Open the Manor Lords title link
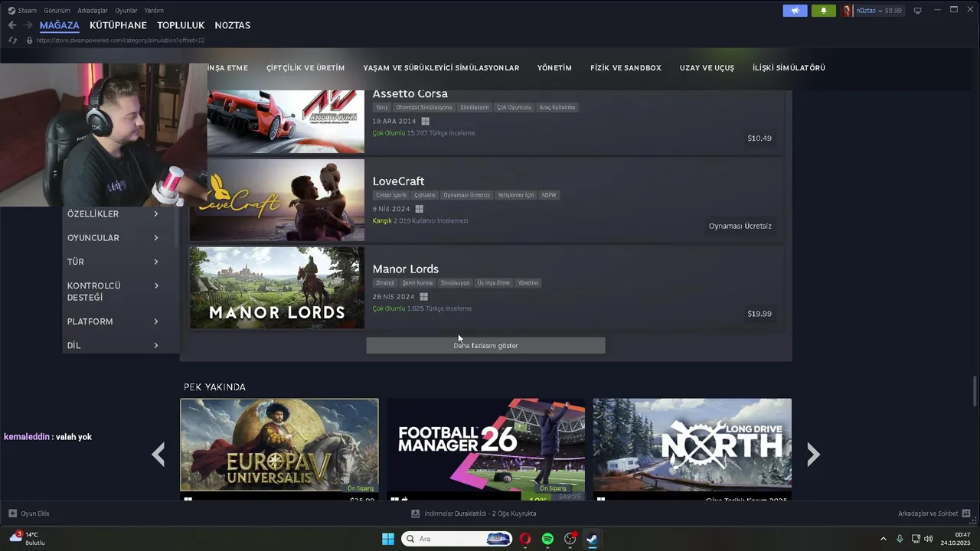Screen dimensions: 980x551 (x=406, y=269)
